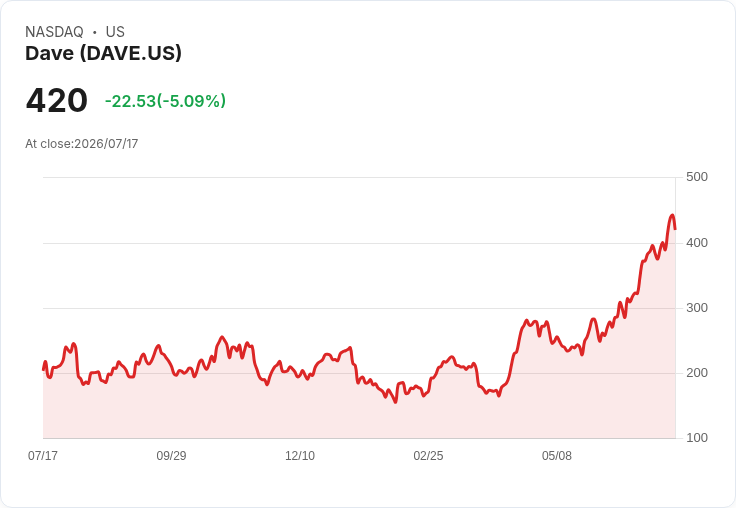736x508 pixels.
Task: Click the 07/17 x-axis date label
Action: click(x=43, y=455)
